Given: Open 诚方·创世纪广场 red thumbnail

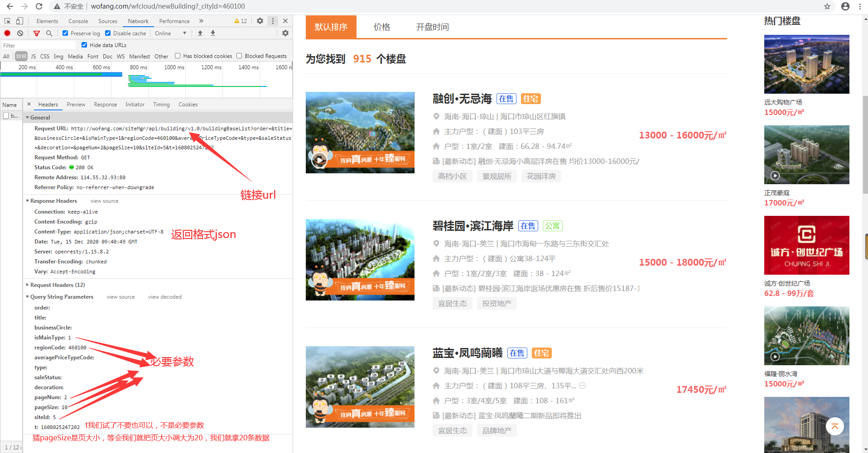Looking at the screenshot, I should point(807,245).
